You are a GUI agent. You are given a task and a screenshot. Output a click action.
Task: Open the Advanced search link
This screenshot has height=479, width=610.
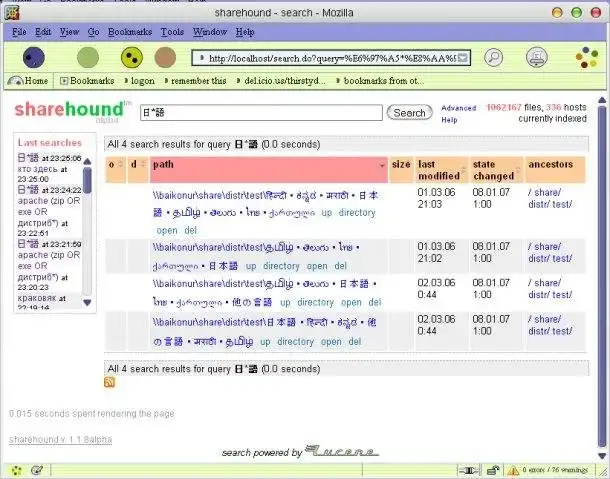coord(459,108)
